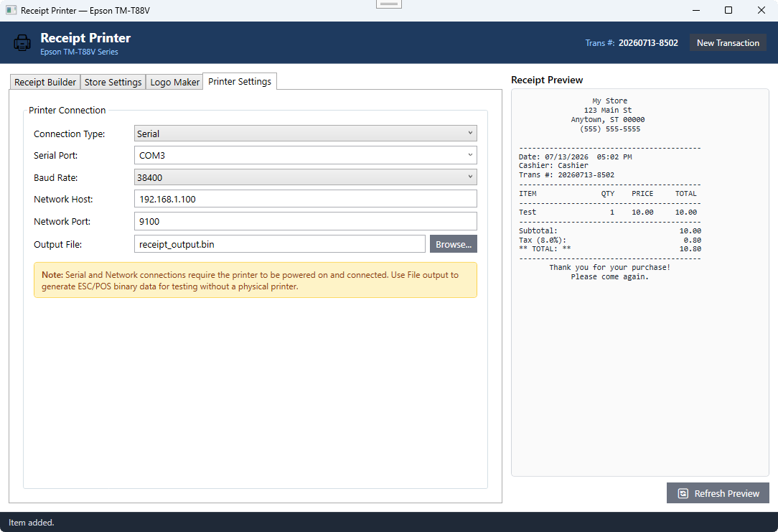Click the 'Thank you for your purchase!' line
Screen dimensions: 778x532
tap(609, 268)
